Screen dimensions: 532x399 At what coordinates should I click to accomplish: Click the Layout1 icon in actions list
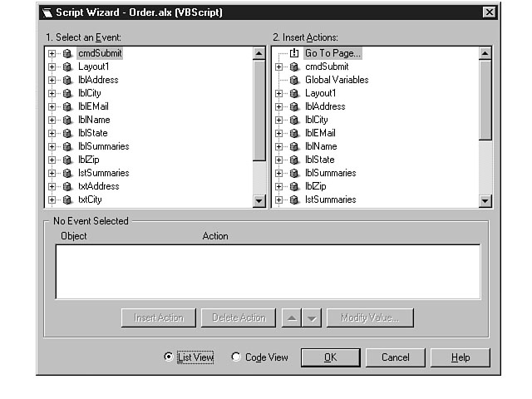click(293, 93)
